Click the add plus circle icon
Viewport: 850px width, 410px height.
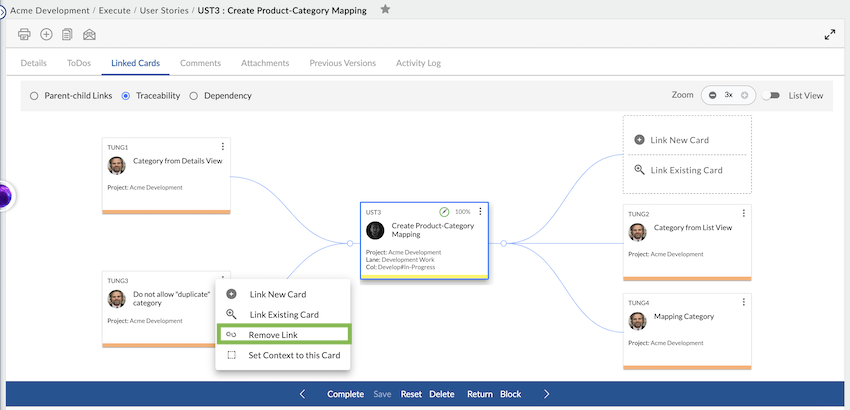click(x=46, y=35)
